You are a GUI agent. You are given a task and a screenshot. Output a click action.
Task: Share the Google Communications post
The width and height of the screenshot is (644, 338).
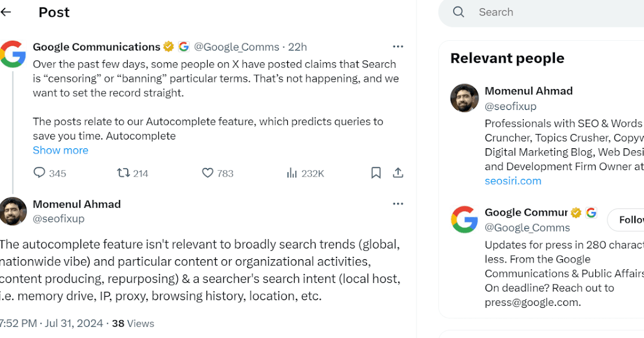[398, 173]
